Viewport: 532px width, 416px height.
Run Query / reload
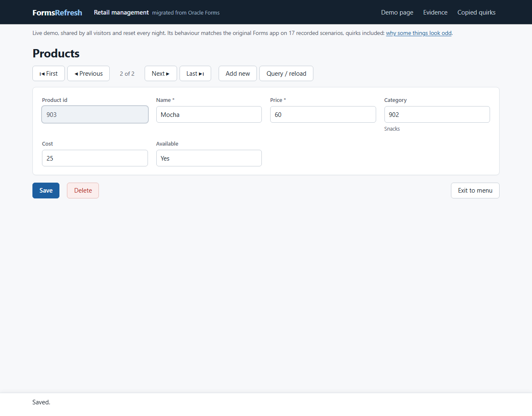286,74
